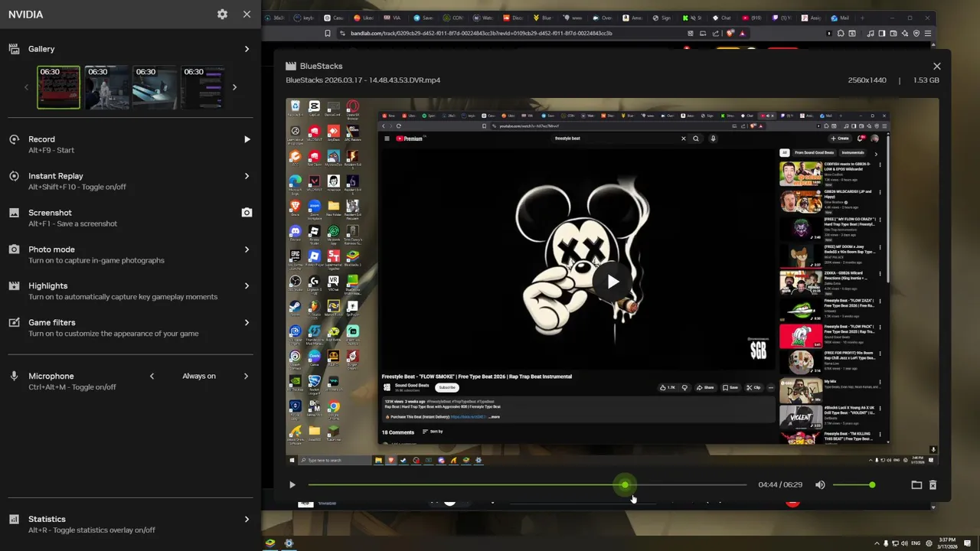
Task: Expand Instant Replay options
Action: 247,176
